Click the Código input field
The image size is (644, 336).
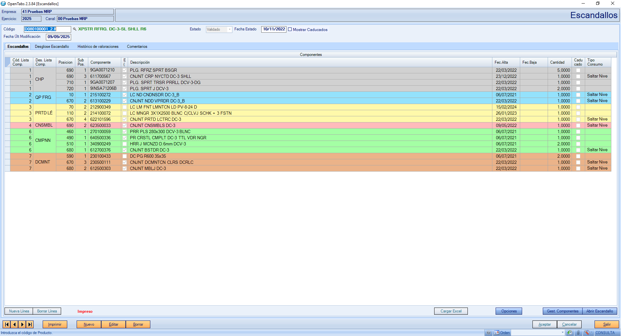click(x=47, y=29)
